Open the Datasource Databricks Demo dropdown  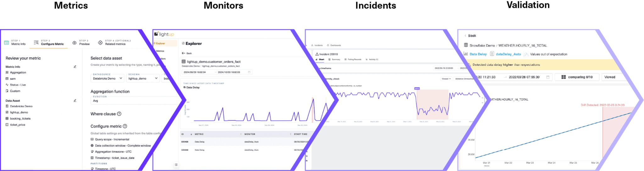click(x=107, y=78)
